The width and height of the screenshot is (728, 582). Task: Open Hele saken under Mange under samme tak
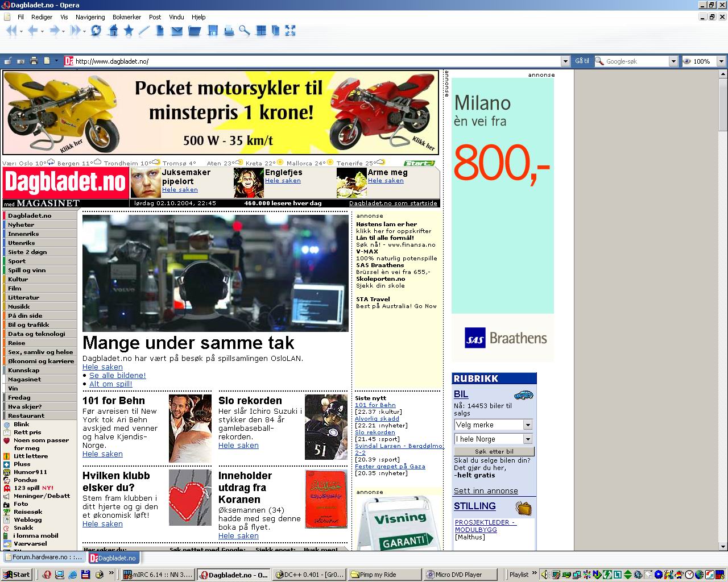point(102,367)
